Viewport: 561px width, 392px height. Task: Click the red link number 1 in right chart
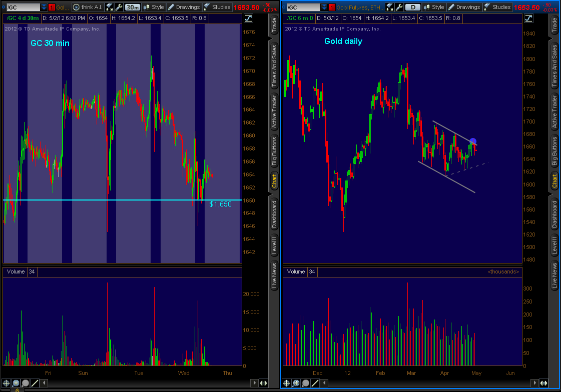(x=331, y=7)
